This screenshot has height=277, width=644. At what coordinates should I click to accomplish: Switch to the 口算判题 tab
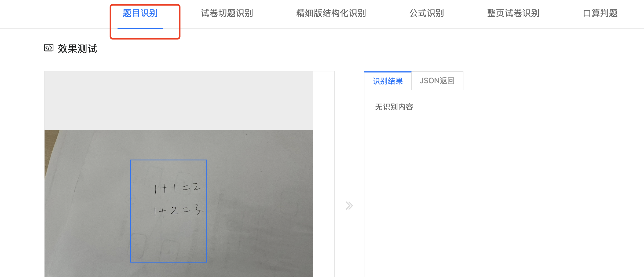[x=600, y=13]
